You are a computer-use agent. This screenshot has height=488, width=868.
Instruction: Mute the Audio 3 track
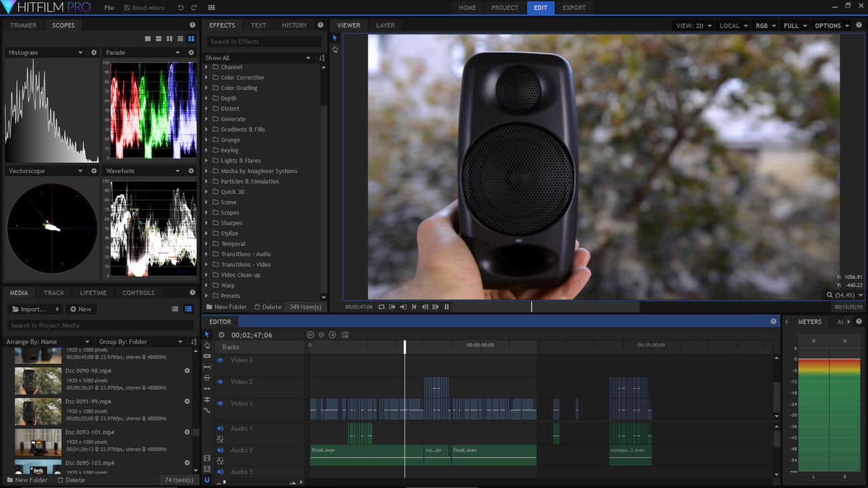click(219, 472)
